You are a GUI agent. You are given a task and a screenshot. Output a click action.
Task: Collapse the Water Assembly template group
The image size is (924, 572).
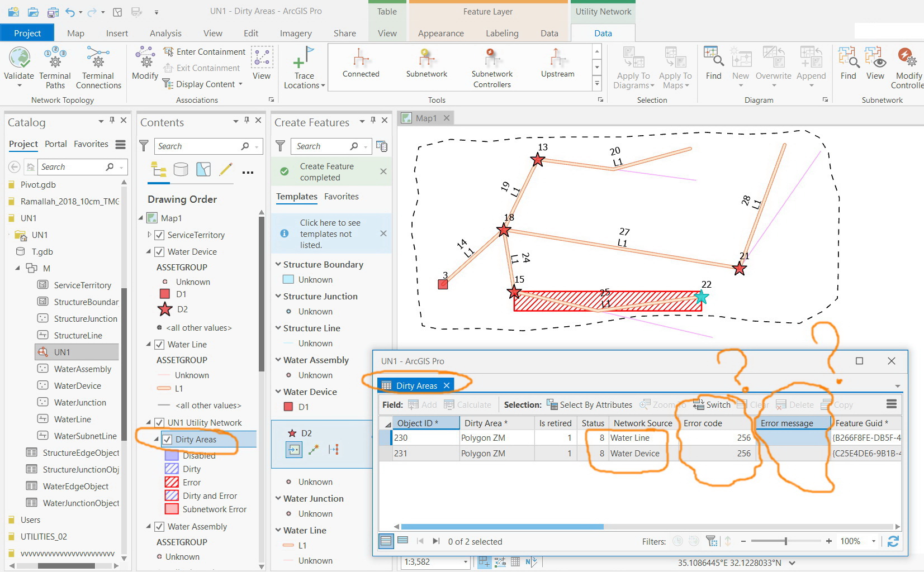pyautogui.click(x=278, y=360)
